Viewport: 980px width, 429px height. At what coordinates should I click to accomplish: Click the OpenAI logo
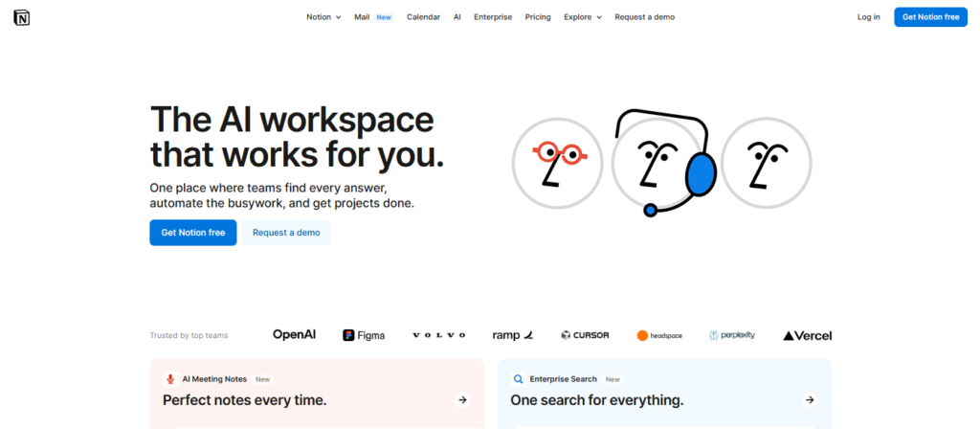pos(295,335)
